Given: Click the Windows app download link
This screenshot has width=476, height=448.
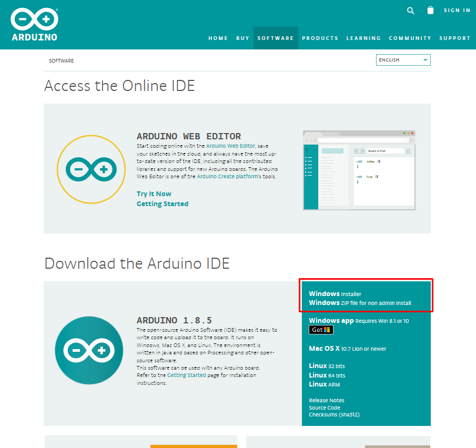Looking at the screenshot, I should (x=359, y=321).
